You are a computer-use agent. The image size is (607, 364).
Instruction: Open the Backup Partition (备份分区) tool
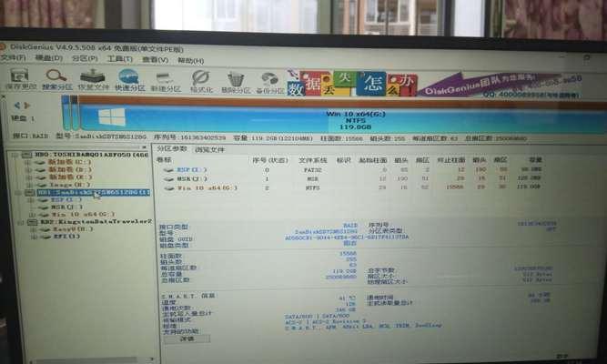269,80
